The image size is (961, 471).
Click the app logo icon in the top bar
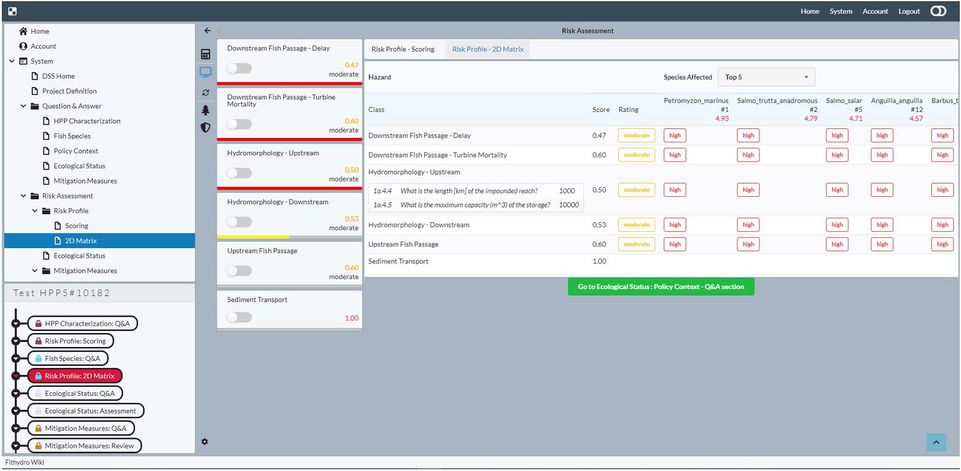(12, 11)
